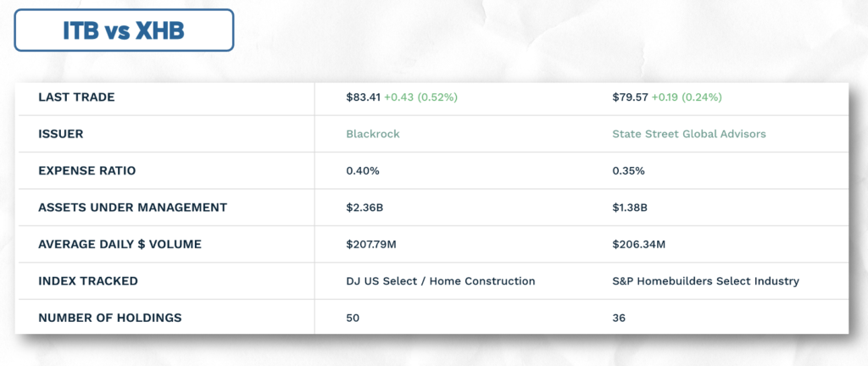Select the LAST TRADE row label
Image resolution: width=868 pixels, height=366 pixels.
click(x=76, y=97)
